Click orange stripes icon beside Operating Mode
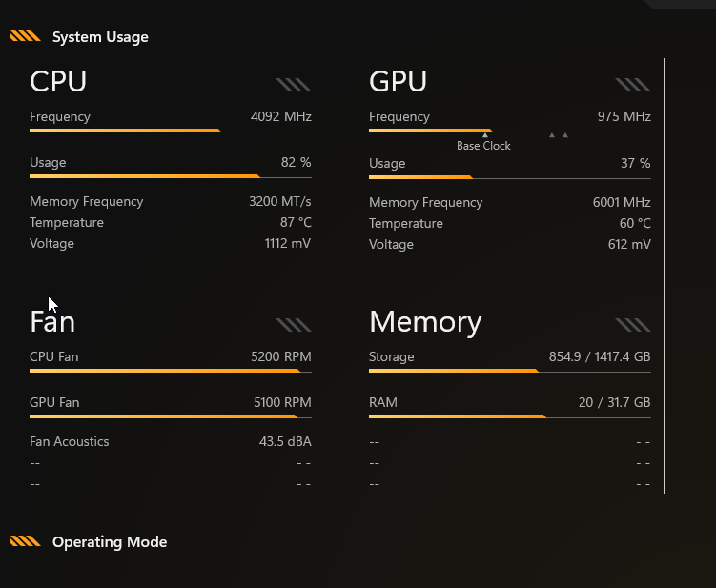 click(26, 541)
